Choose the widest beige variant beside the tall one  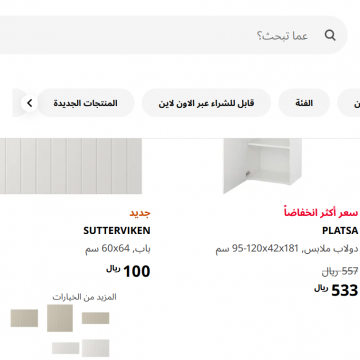(x=24, y=318)
